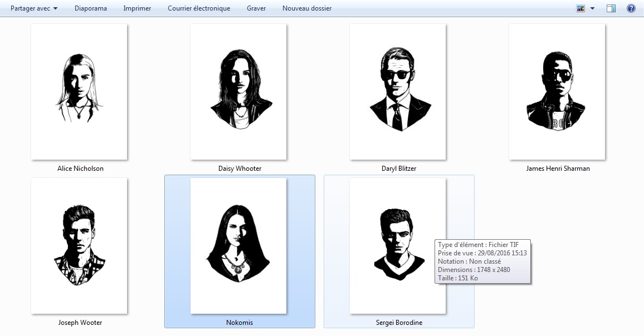Start the Diaporama slideshow
The image size is (644, 336).
90,8
